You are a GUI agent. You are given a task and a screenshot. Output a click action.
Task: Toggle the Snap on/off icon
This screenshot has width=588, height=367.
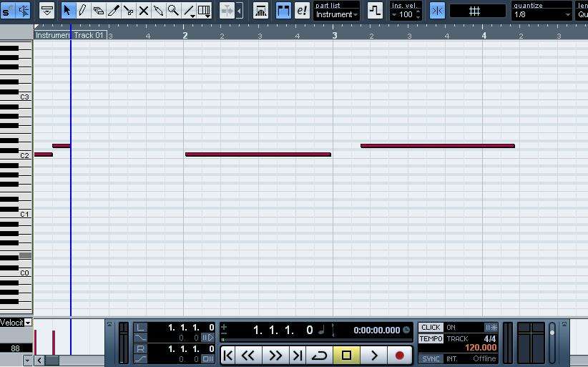coord(437,11)
